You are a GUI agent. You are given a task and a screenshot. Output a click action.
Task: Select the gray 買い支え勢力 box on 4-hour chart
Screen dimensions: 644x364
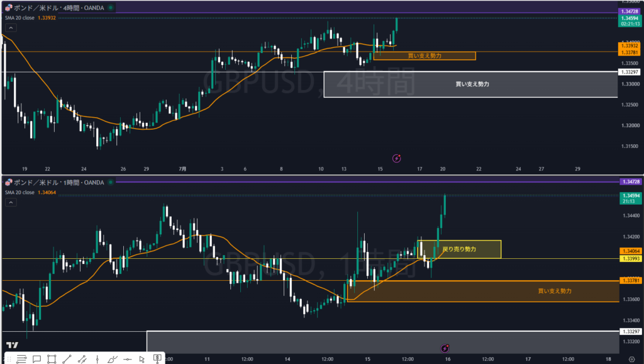tap(471, 84)
